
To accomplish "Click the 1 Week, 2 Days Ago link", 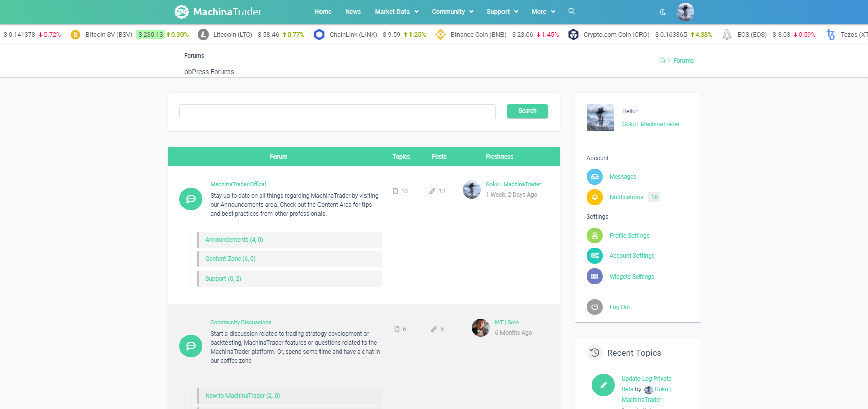I will pyautogui.click(x=512, y=195).
